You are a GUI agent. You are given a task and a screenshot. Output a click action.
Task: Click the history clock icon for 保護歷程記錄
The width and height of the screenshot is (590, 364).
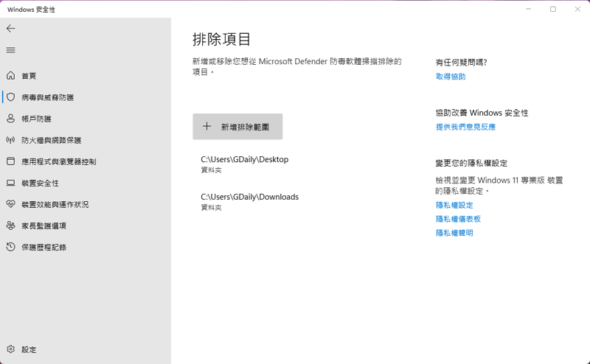(10, 247)
